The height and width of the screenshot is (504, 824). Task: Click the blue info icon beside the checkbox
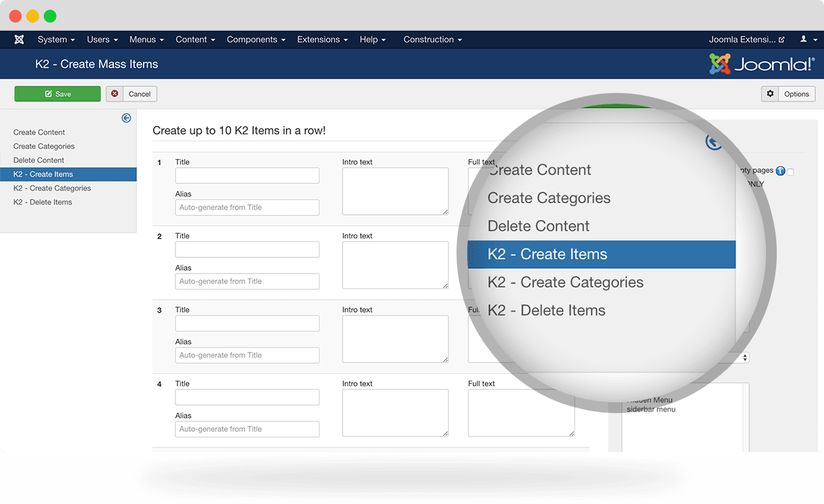[780, 171]
